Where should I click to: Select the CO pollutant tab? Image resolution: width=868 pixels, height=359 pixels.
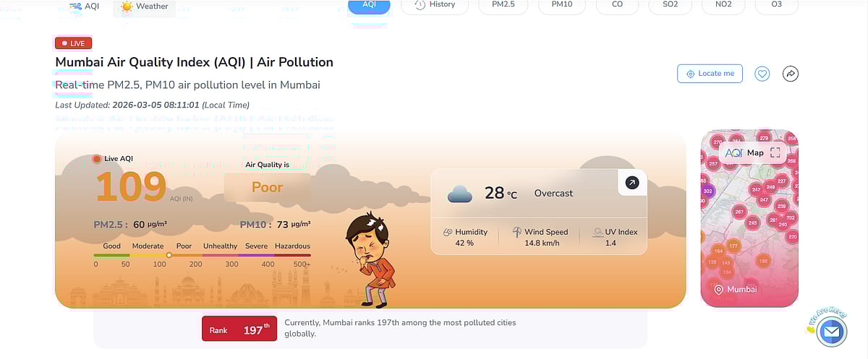(617, 5)
